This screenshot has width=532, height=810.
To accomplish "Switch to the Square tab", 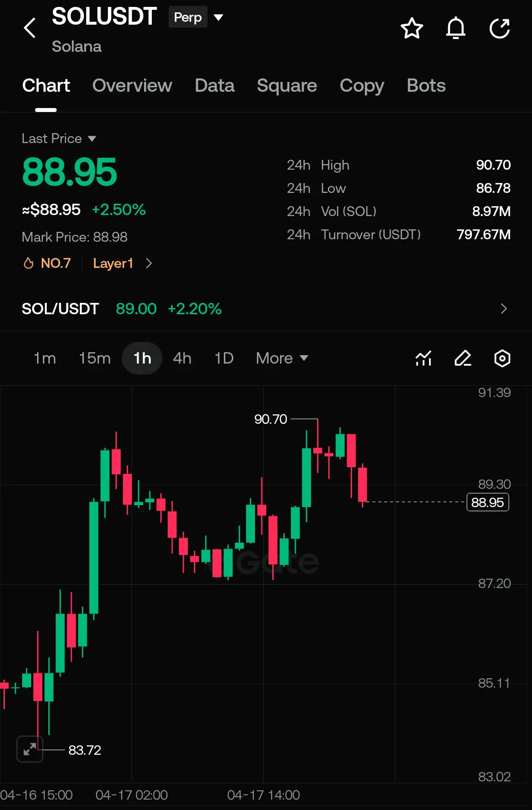I will point(287,86).
